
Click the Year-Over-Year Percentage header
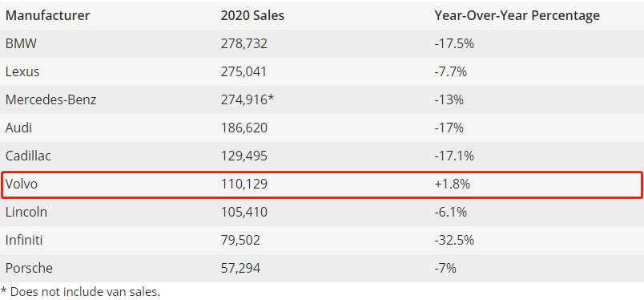click(x=517, y=15)
